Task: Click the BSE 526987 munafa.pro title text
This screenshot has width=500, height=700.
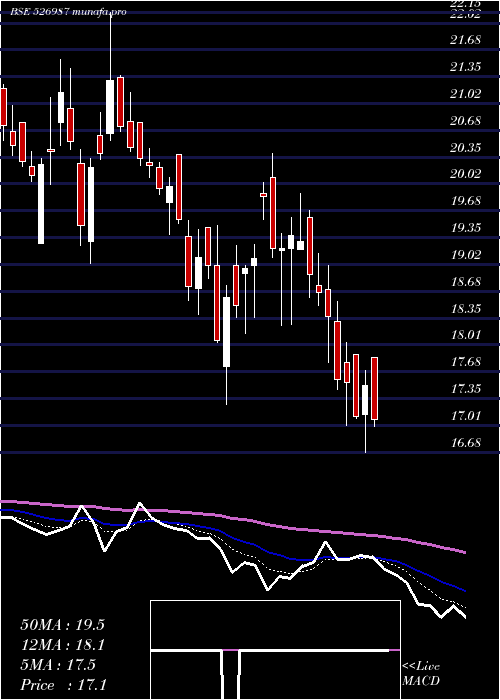Action: 68,12
